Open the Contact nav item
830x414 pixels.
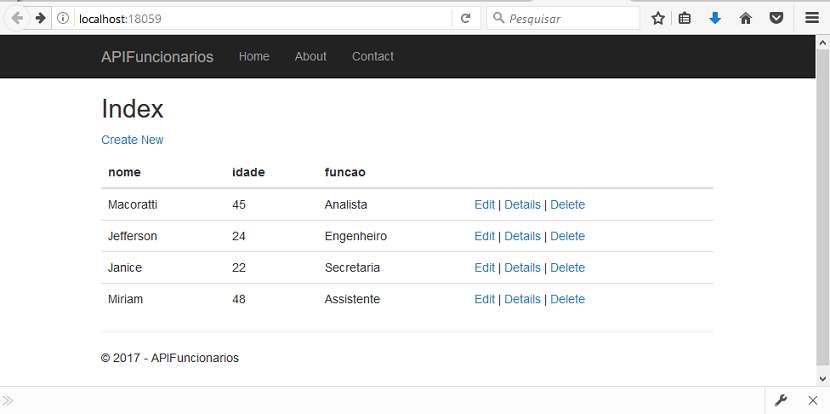coord(373,57)
